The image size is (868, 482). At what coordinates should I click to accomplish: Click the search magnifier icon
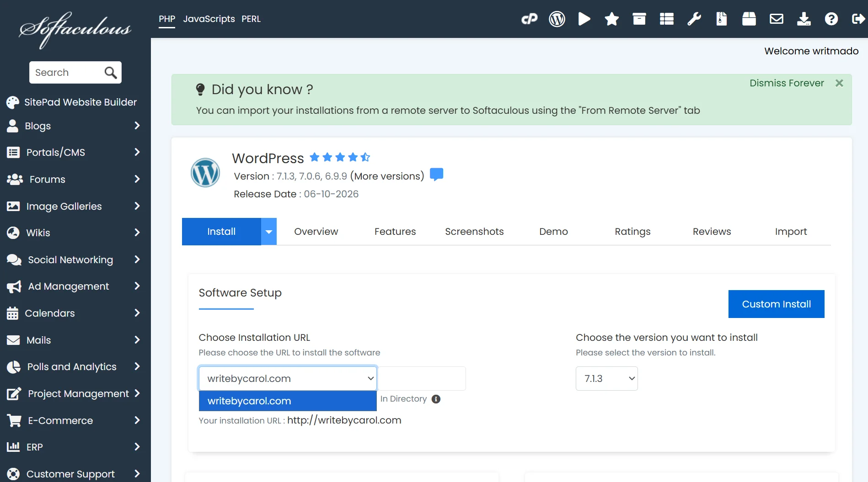[111, 72]
